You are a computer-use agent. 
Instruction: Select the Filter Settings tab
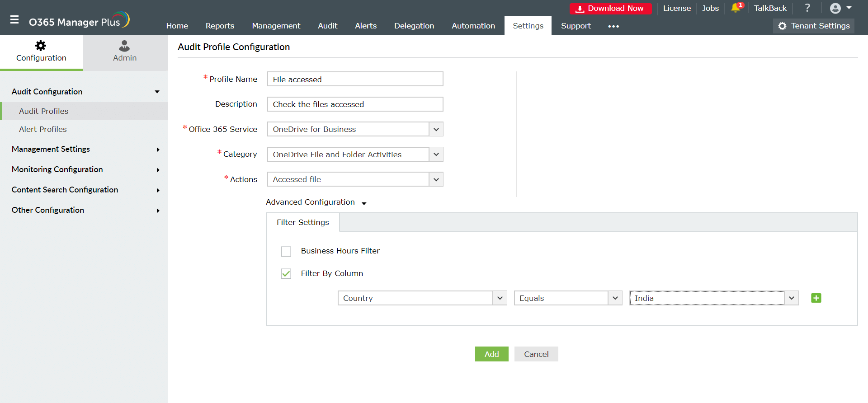point(303,222)
